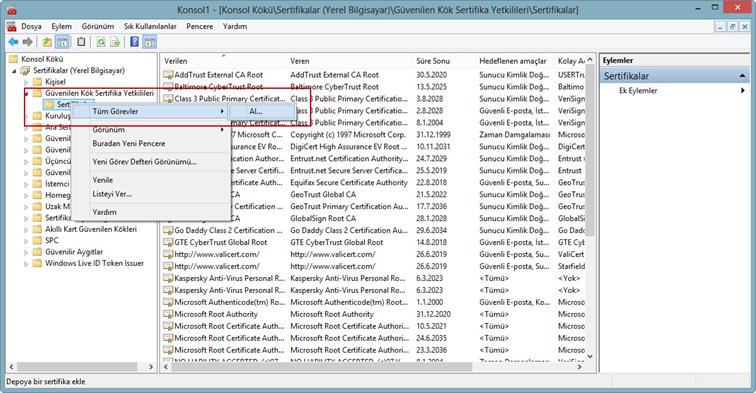
Task: Click the AddTrust External CA Root certificate icon
Action: 168,75
